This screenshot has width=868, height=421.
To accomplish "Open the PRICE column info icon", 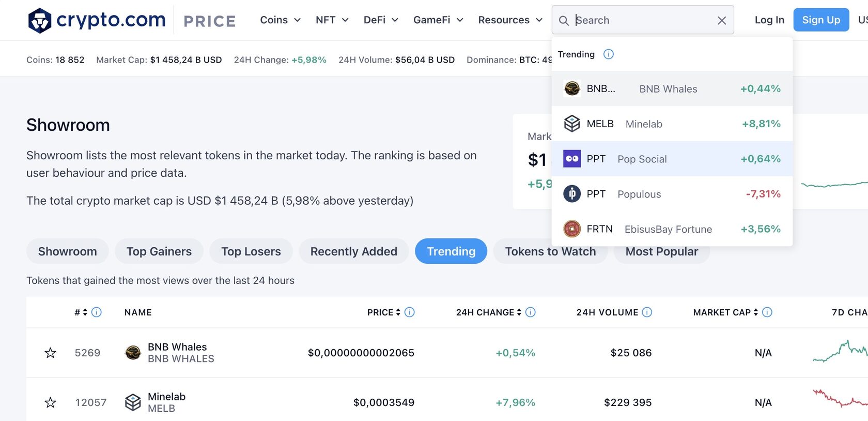I will tap(410, 312).
